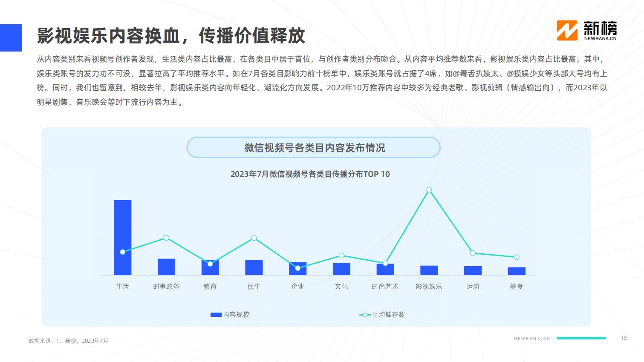Click the blue square beside the title
The image size is (644, 362).
click(11, 38)
